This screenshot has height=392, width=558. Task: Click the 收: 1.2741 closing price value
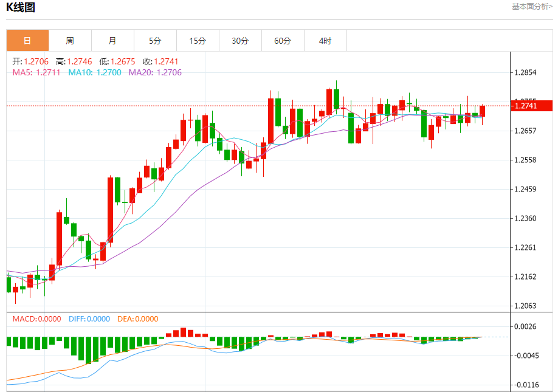(x=160, y=61)
